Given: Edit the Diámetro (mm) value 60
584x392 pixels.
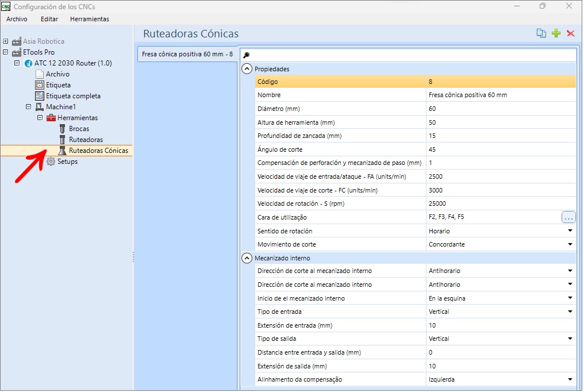Looking at the screenshot, I should click(x=501, y=109).
